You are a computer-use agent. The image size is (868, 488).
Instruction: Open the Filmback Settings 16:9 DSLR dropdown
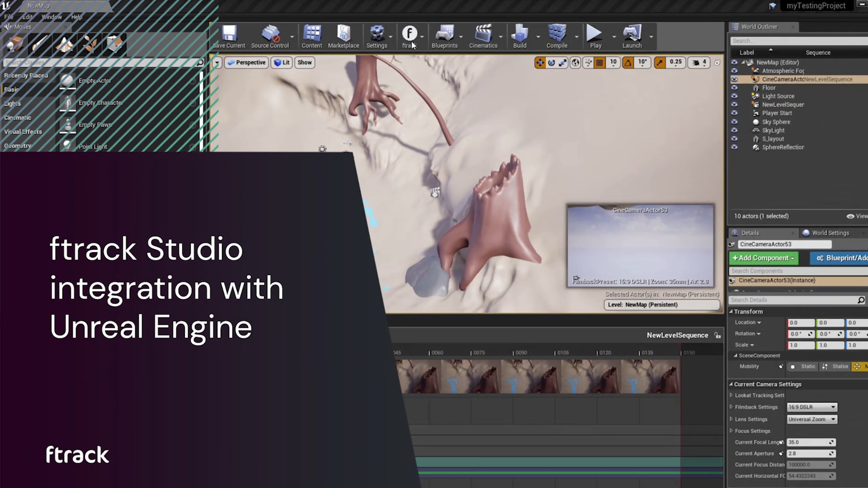[812, 407]
